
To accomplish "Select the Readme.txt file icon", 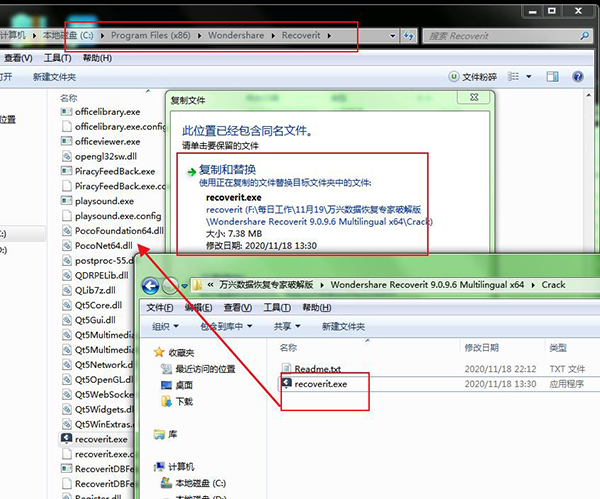I will (287, 369).
